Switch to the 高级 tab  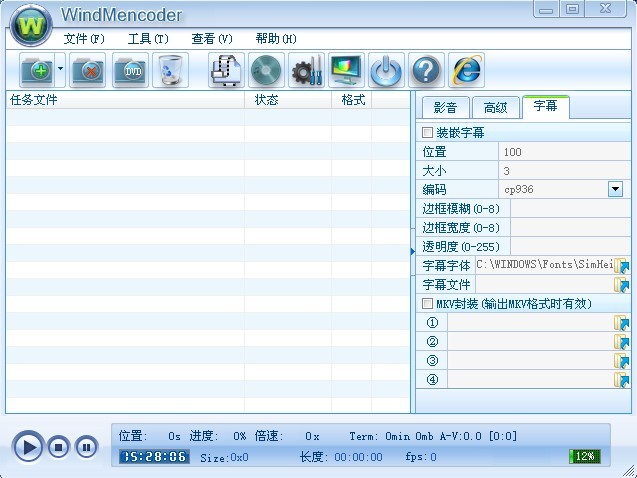[495, 108]
